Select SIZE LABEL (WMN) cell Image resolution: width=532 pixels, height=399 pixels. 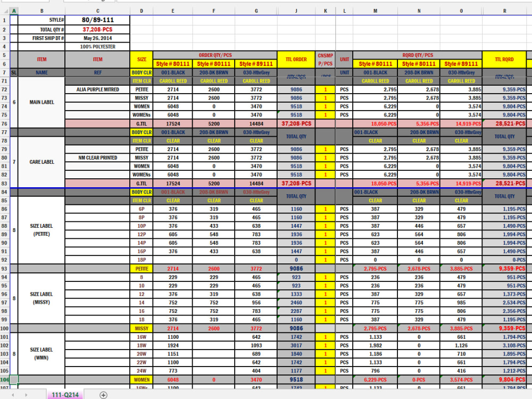41,354
